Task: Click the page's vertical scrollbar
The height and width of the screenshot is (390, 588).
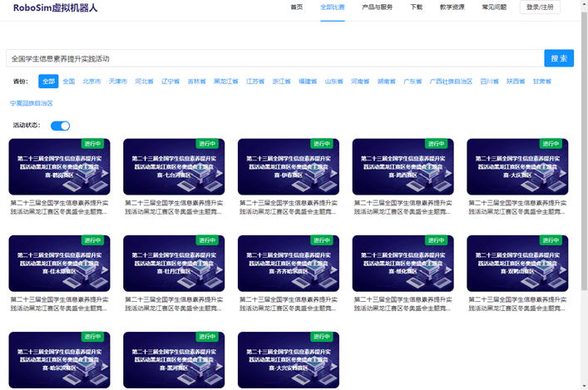Action: pyautogui.click(x=584, y=166)
